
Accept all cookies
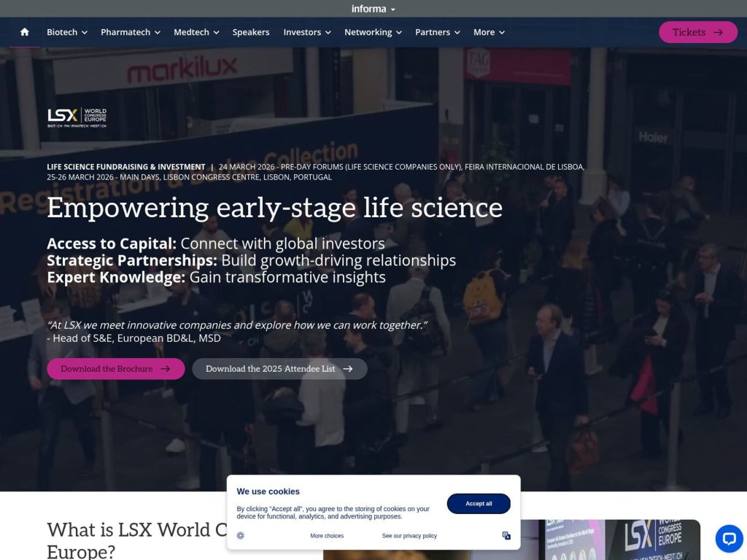click(478, 503)
